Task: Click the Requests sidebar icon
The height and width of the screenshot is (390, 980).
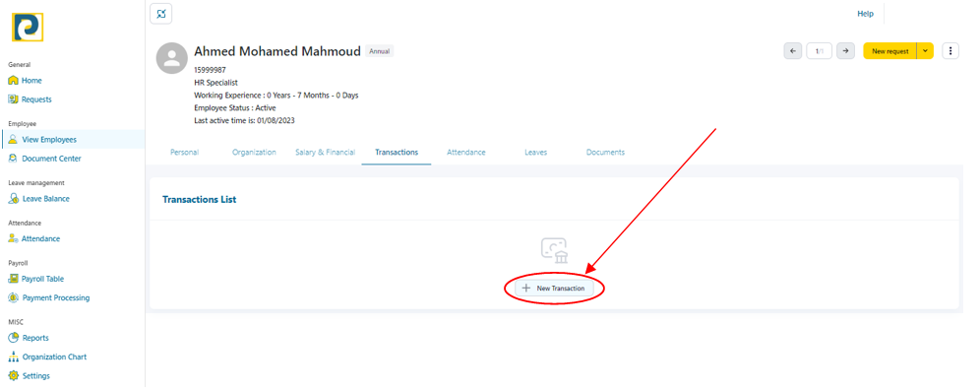Action: click(x=13, y=99)
